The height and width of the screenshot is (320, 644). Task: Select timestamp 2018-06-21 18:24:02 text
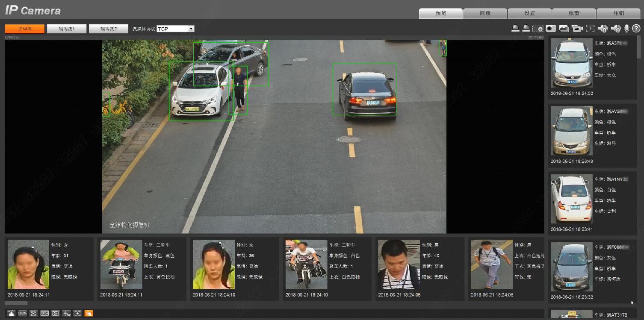coord(572,93)
